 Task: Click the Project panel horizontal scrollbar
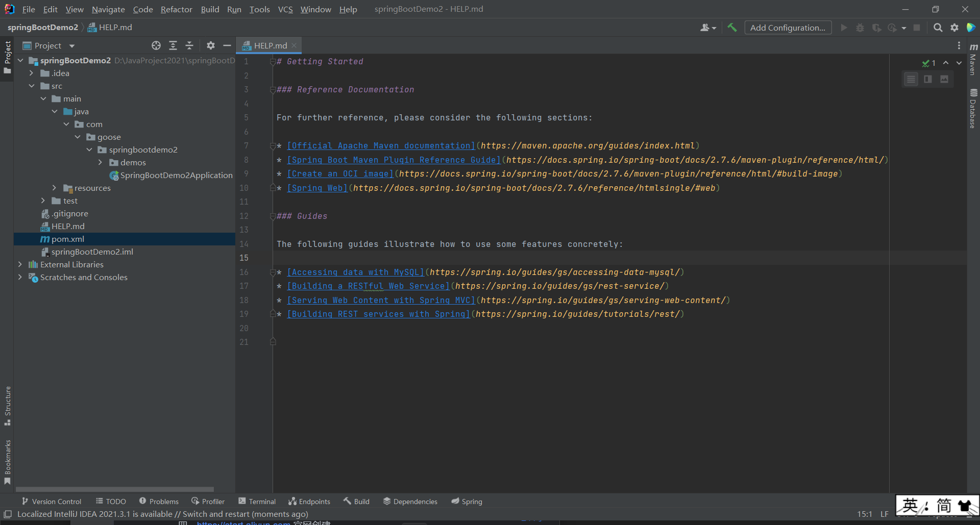pos(115,489)
